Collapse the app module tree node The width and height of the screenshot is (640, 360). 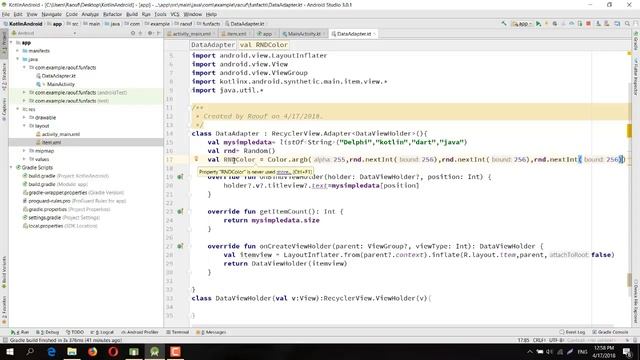coord(11,42)
